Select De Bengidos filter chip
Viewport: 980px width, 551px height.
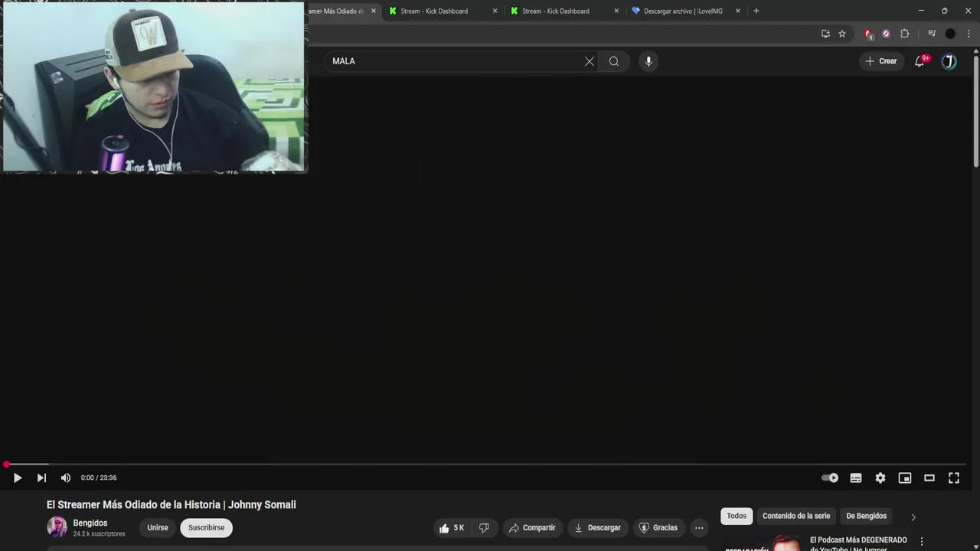866,516
